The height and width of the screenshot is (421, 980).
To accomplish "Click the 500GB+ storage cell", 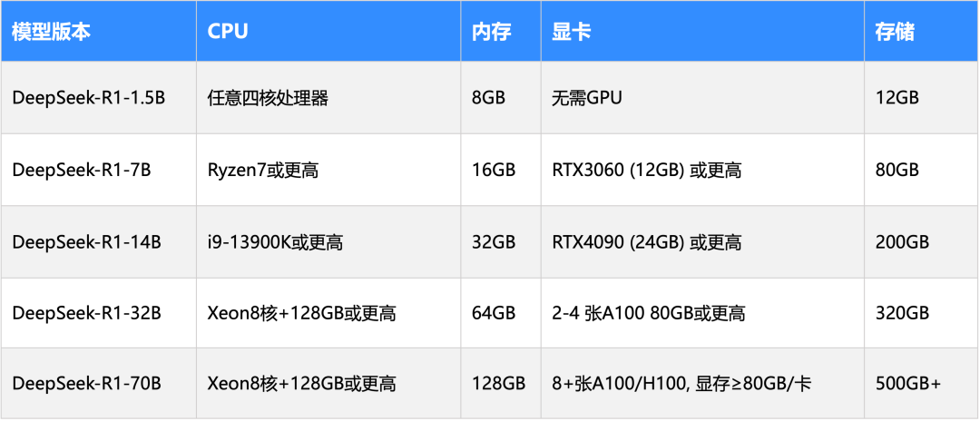I will point(922,383).
